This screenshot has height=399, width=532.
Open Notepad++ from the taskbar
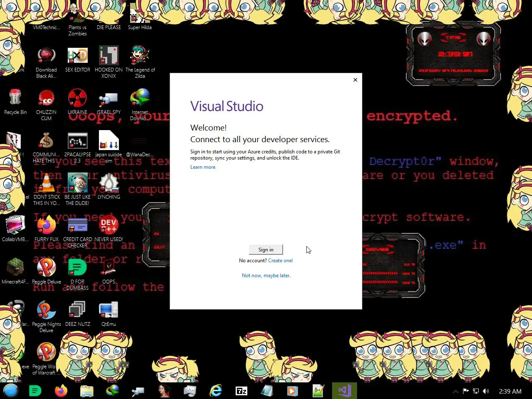(318, 391)
